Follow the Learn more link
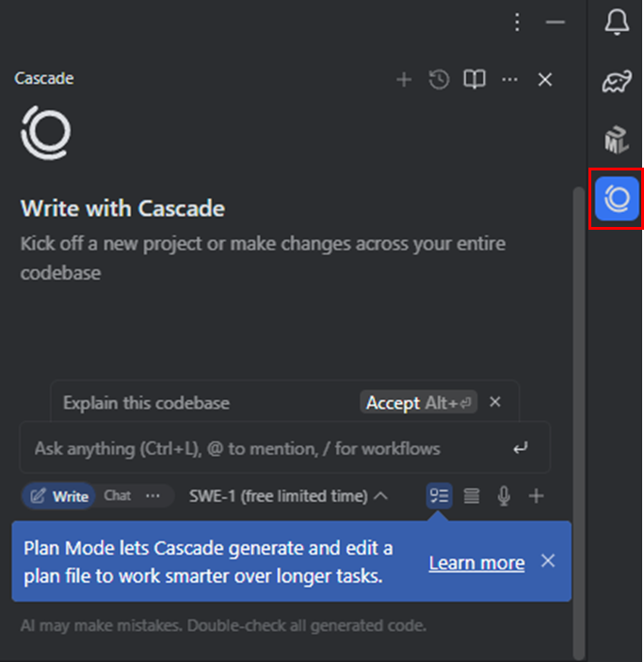 click(x=477, y=563)
